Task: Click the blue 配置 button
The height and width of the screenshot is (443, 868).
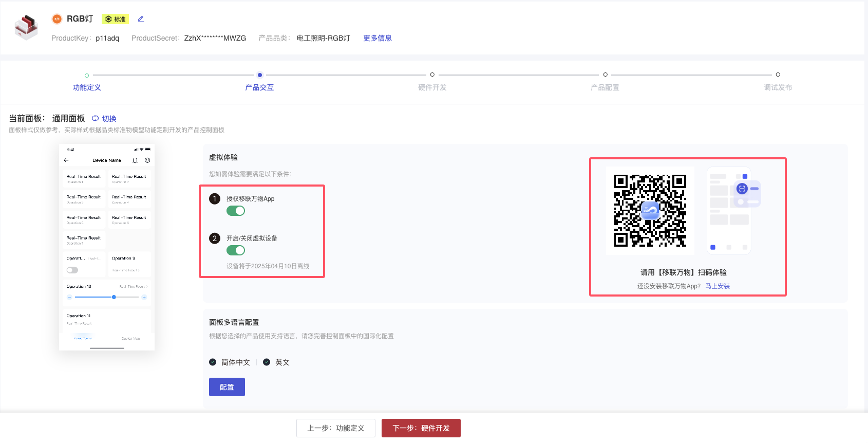Action: coord(227,387)
